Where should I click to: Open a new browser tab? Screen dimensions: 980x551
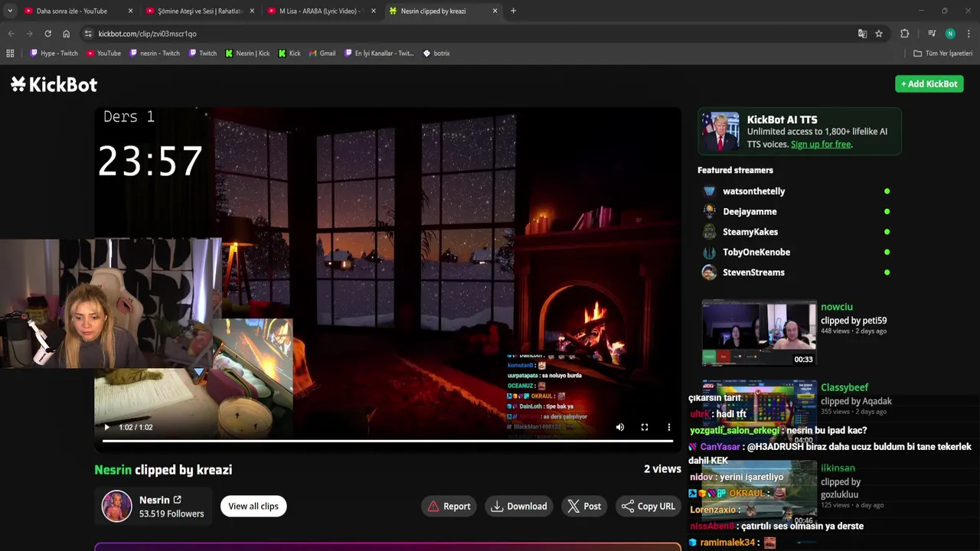point(513,11)
